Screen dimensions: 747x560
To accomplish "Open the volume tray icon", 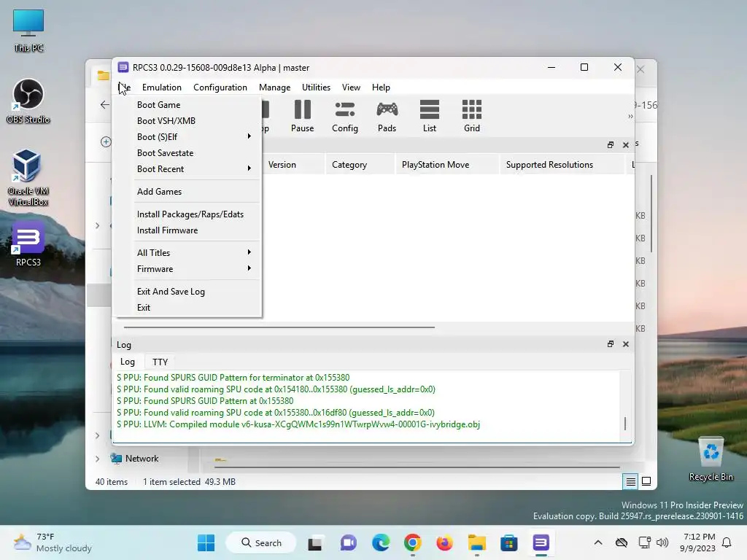I will coord(662,542).
